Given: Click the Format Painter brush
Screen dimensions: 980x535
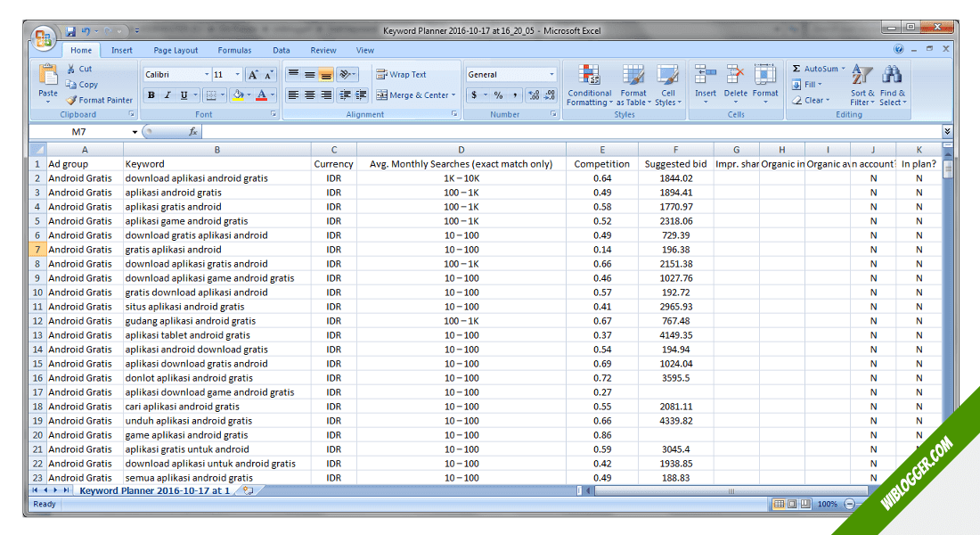Looking at the screenshot, I should coord(71,100).
